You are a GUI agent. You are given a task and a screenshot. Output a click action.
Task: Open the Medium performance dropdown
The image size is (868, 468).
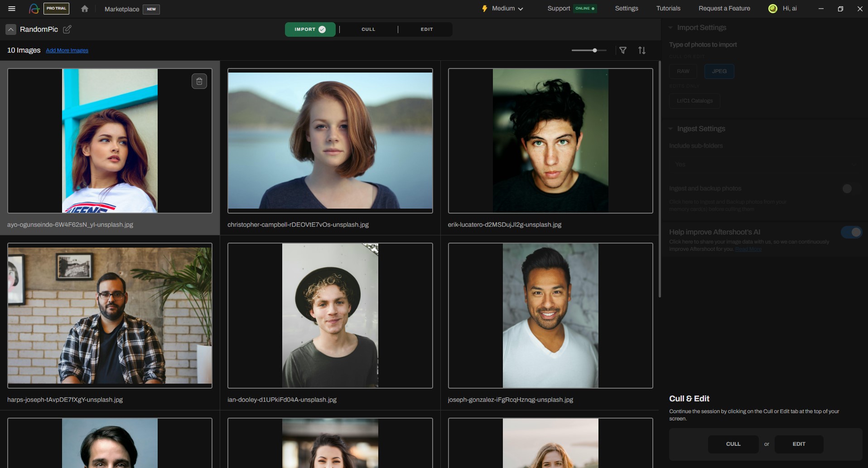(x=507, y=9)
